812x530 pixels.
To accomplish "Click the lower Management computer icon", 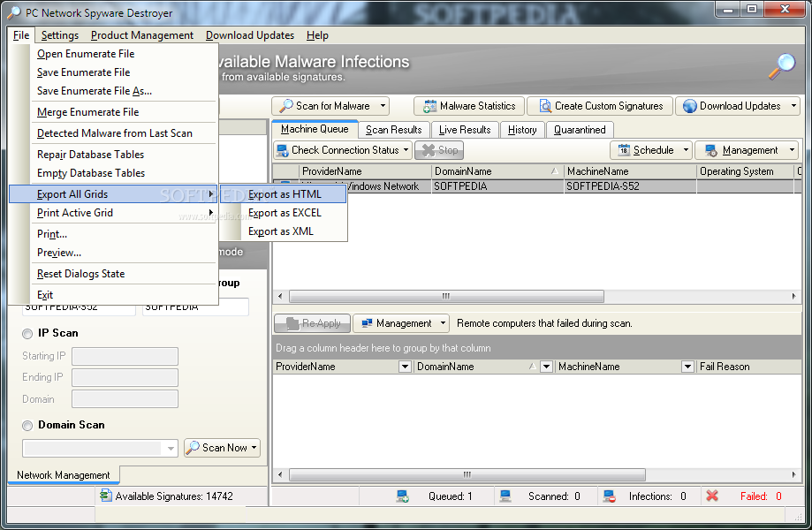I will click(x=368, y=323).
